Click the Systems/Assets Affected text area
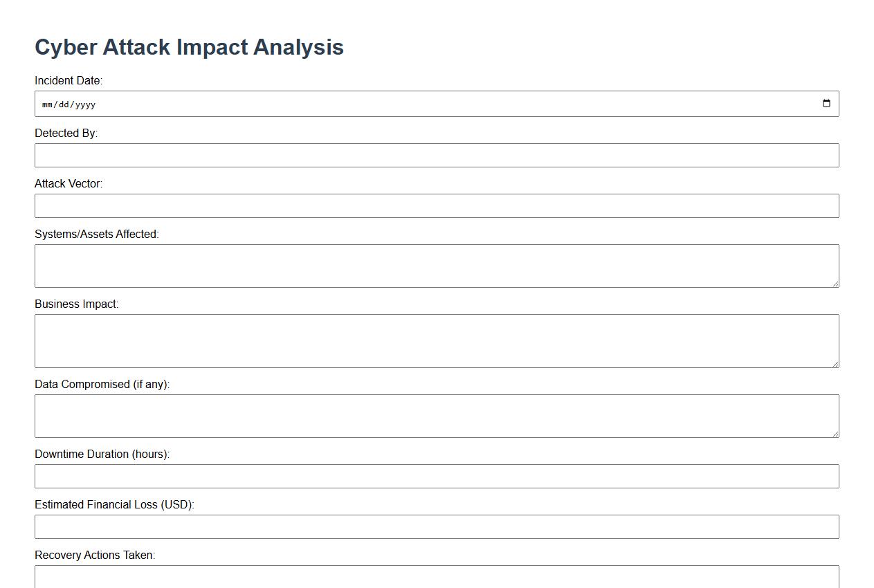Viewport: 874px width, 588px height. [437, 266]
